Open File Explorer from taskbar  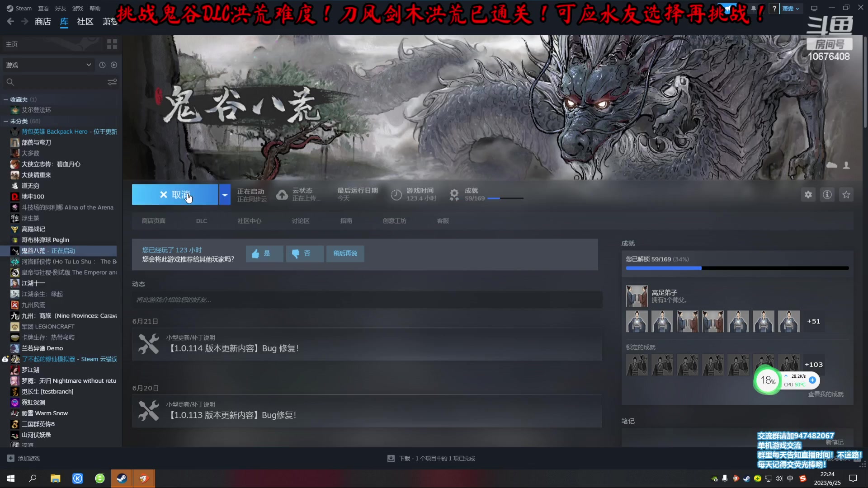[55, 479]
